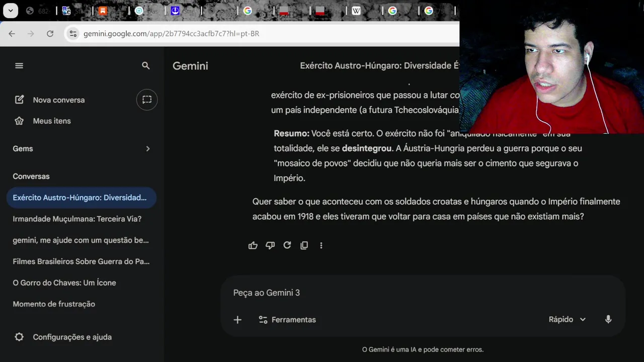Click the settings gear icon
Image resolution: width=644 pixels, height=362 pixels.
click(x=19, y=337)
